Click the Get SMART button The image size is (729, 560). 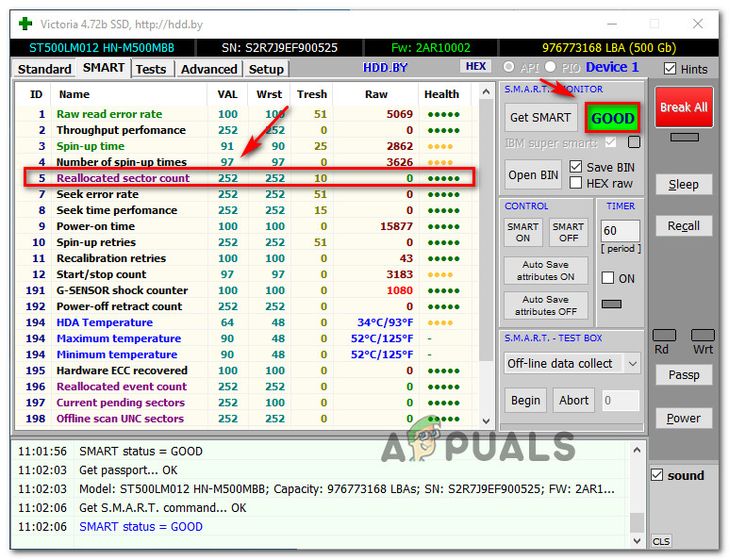coord(540,118)
